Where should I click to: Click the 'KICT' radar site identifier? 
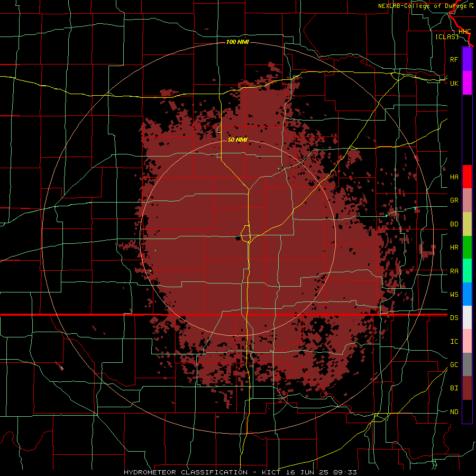click(x=271, y=472)
